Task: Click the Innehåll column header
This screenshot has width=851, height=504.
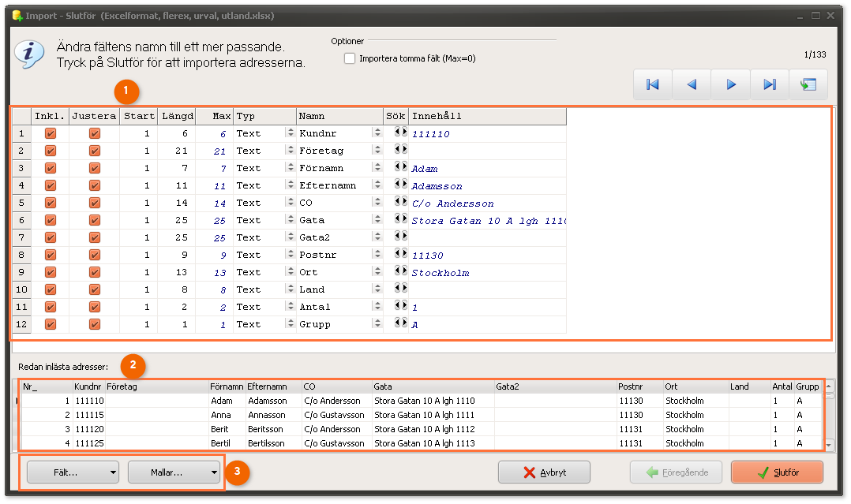Action: (487, 116)
